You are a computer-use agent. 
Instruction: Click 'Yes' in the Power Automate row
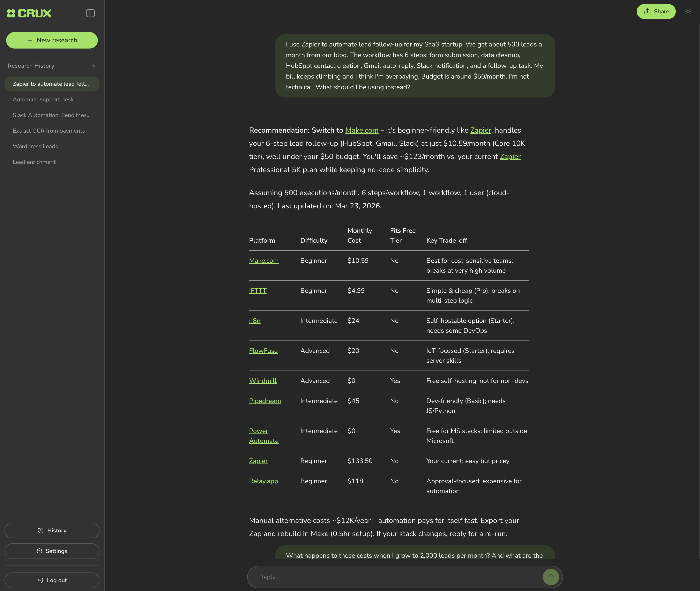[395, 431]
